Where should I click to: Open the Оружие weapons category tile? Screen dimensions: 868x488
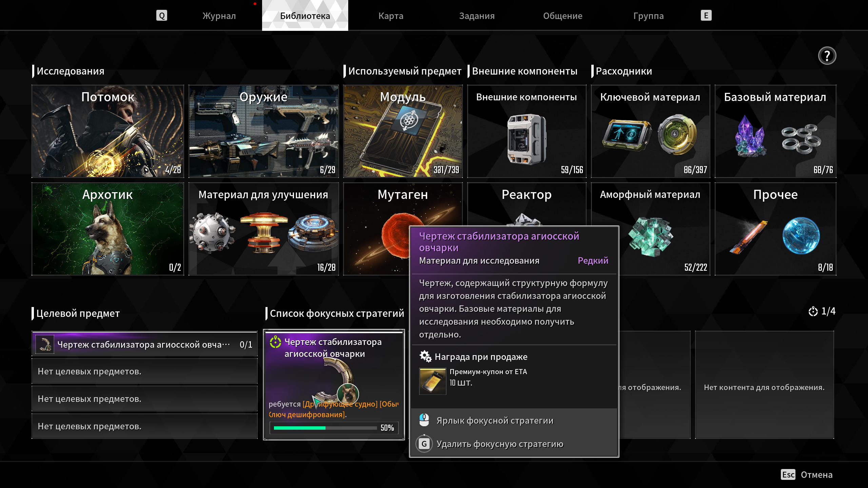[263, 131]
